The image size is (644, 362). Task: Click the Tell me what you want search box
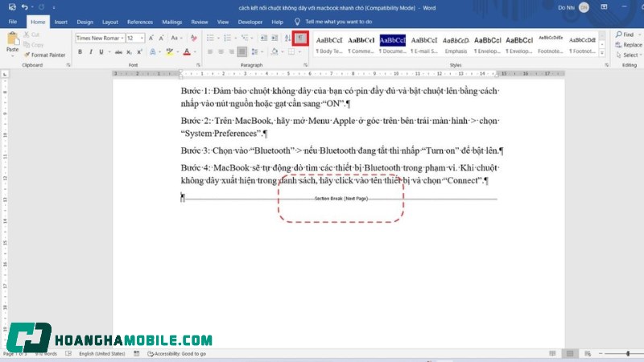click(x=338, y=22)
